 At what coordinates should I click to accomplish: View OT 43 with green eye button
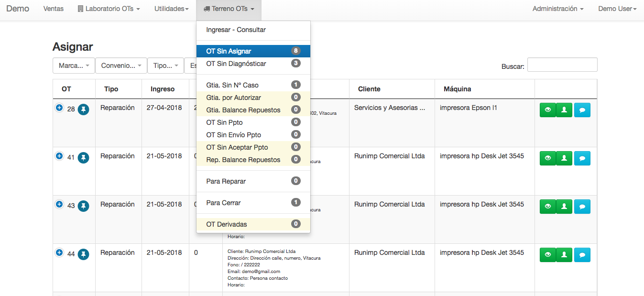tap(548, 207)
